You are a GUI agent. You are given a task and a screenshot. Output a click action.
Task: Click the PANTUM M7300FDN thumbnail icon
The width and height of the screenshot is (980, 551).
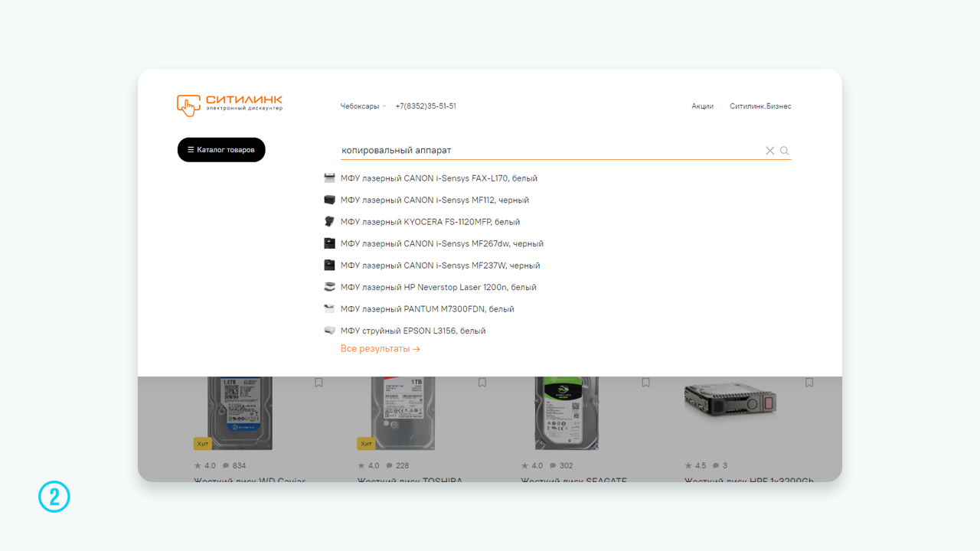tap(329, 309)
